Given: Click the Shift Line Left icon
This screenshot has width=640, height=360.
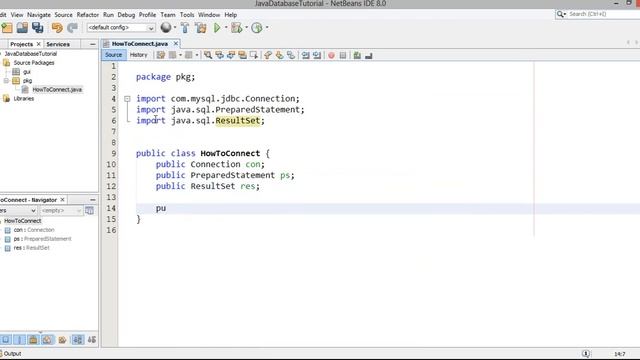Looking at the screenshot, I should point(305,55).
